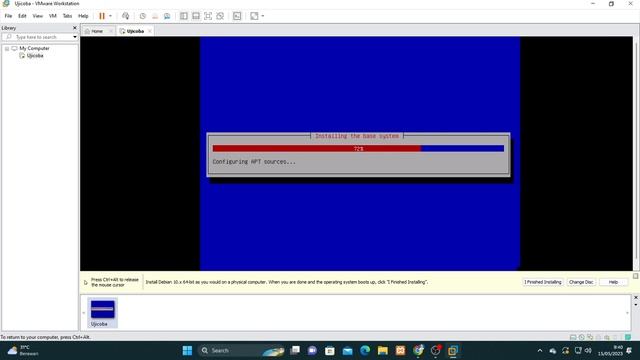Open File Explorer from the taskbar

382,351
